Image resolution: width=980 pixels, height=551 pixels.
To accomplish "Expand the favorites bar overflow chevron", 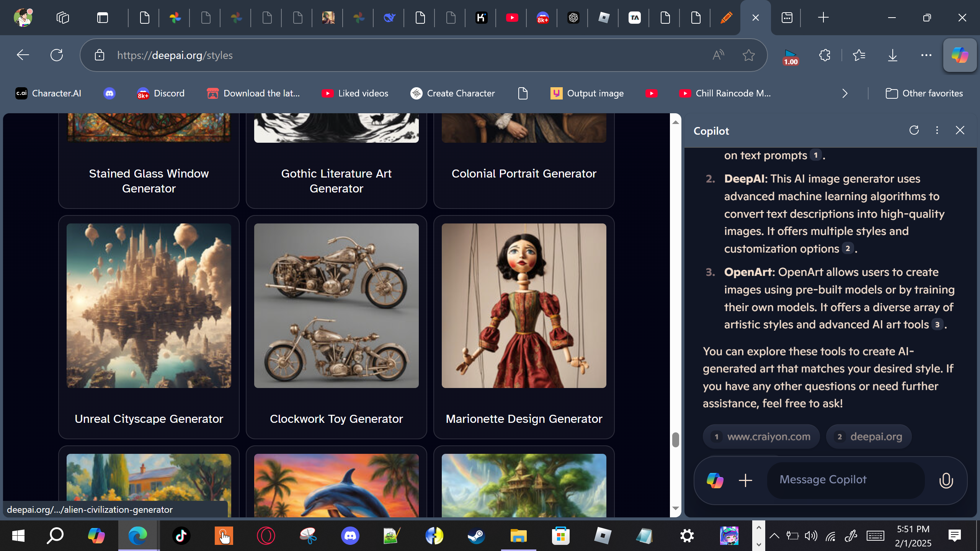I will tap(845, 93).
